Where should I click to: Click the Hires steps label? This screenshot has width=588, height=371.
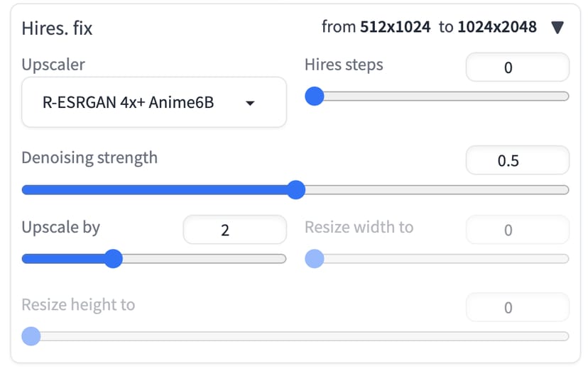point(344,65)
